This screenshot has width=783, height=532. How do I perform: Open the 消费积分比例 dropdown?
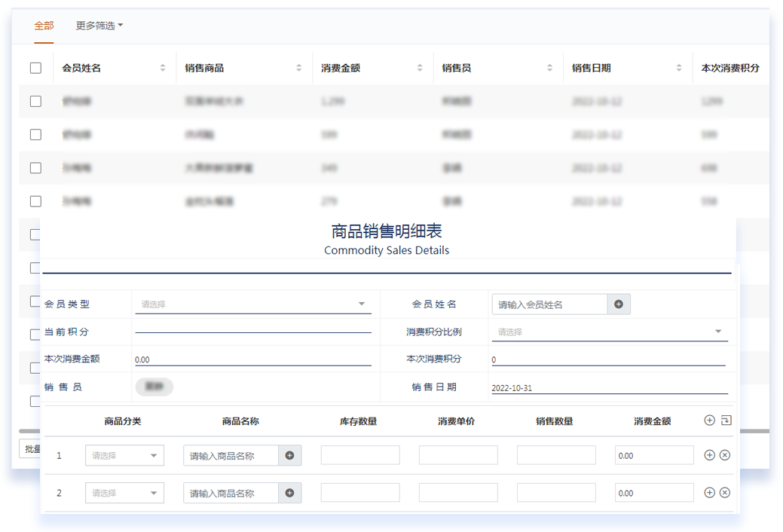(x=610, y=331)
